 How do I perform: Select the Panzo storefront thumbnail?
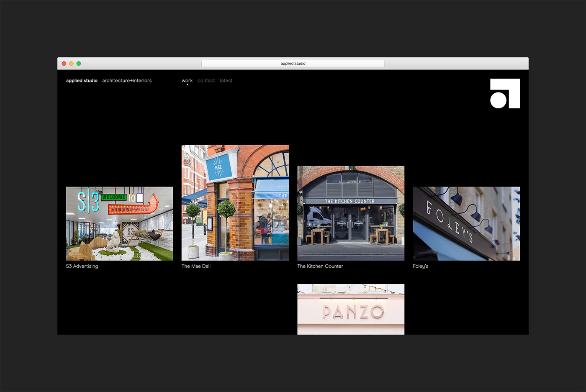(351, 309)
